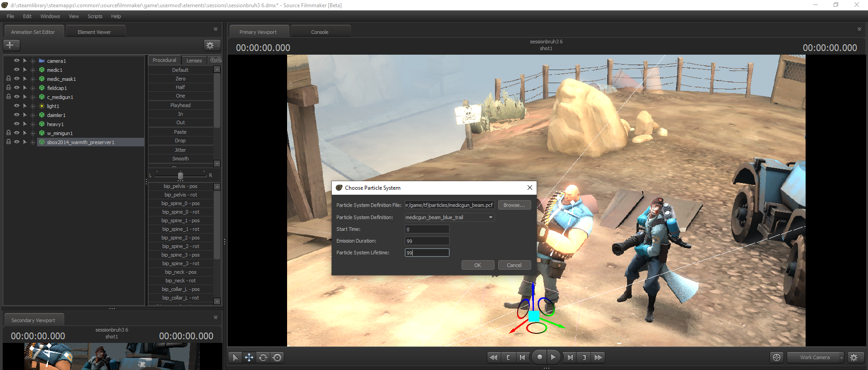868x370 pixels.
Task: Activate the move manipulator tool
Action: tap(249, 357)
